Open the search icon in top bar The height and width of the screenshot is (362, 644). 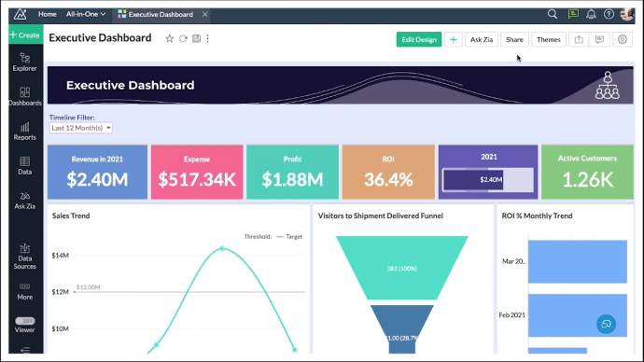pyautogui.click(x=553, y=14)
